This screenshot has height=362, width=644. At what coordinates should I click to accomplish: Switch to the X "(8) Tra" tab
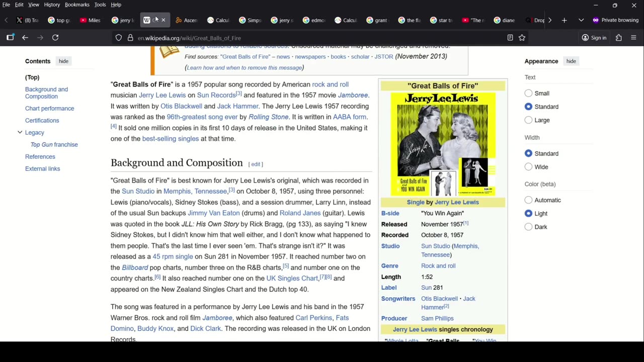[27, 20]
